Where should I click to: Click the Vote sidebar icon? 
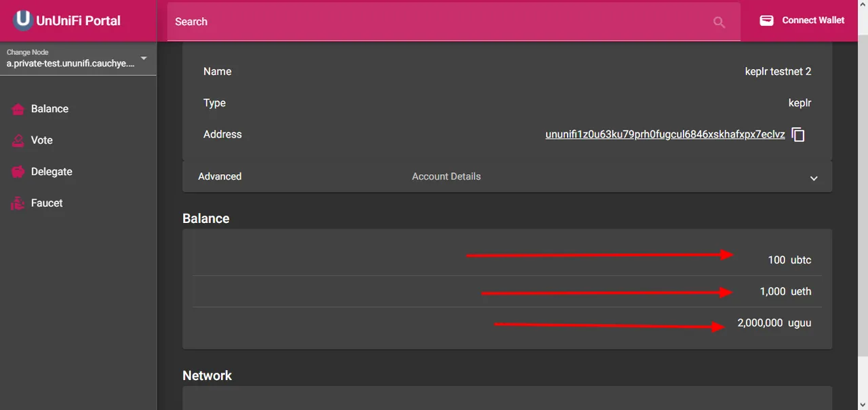18,140
